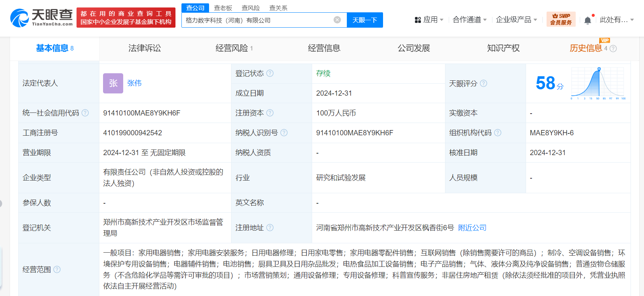
Task: Show help for 纳税人识别号
Action: [284, 133]
